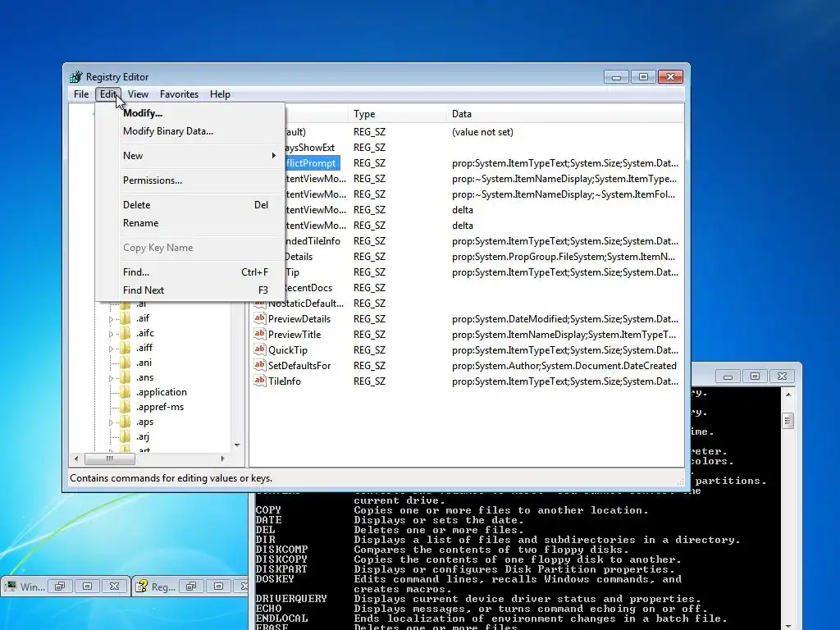Click the .application folder icon
This screenshot has height=630, width=840.
(126, 392)
